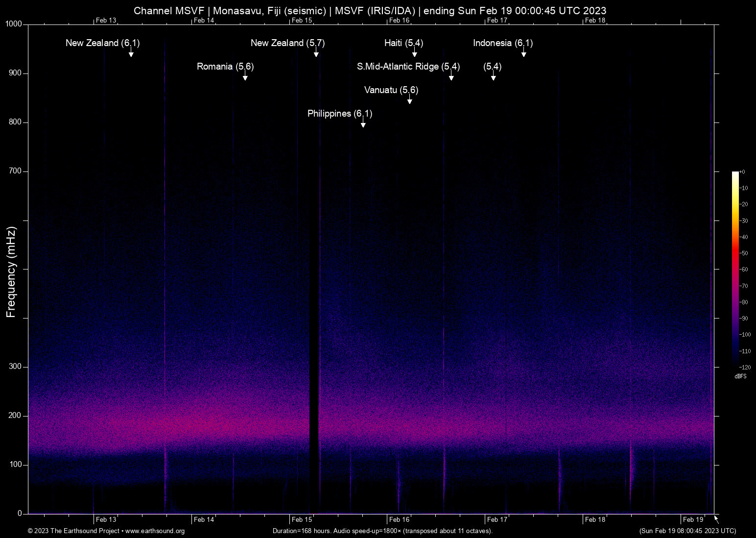Click the Frequency (mHz) axis label
Viewport: 756px width, 538px height.
tap(12, 269)
